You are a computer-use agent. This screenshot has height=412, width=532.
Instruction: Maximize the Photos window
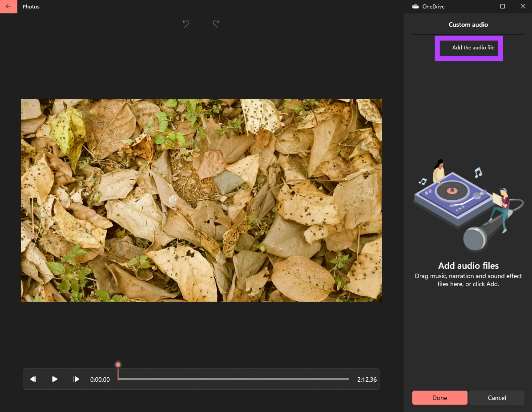pos(503,7)
